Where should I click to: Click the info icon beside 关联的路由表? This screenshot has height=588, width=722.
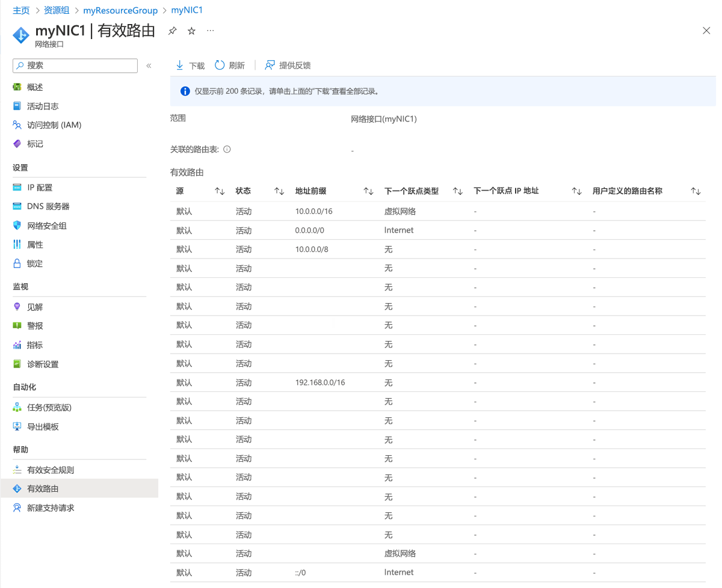[x=227, y=149]
